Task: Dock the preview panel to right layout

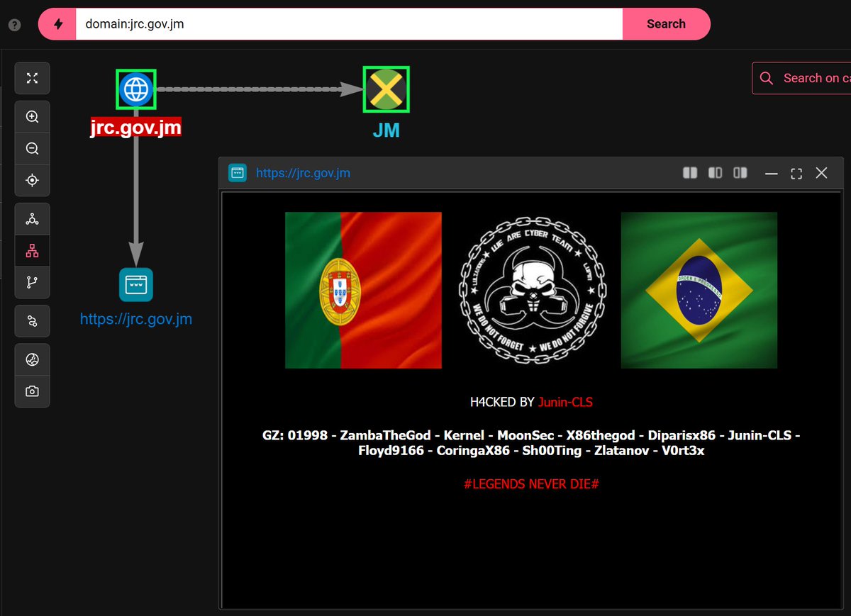Action: 740,173
